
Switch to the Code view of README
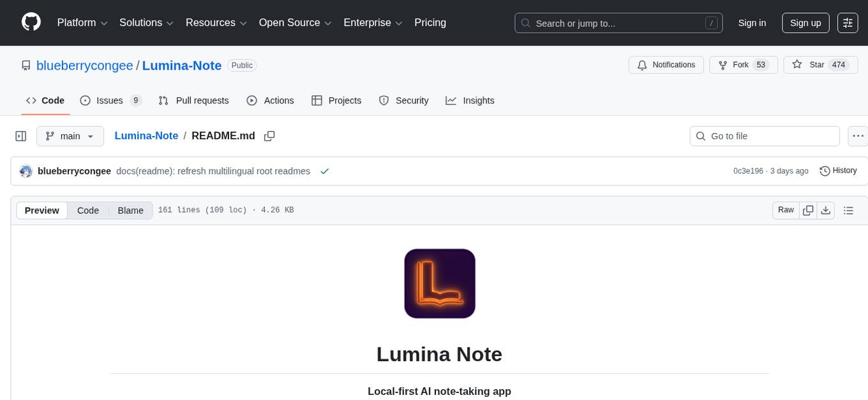coord(87,210)
